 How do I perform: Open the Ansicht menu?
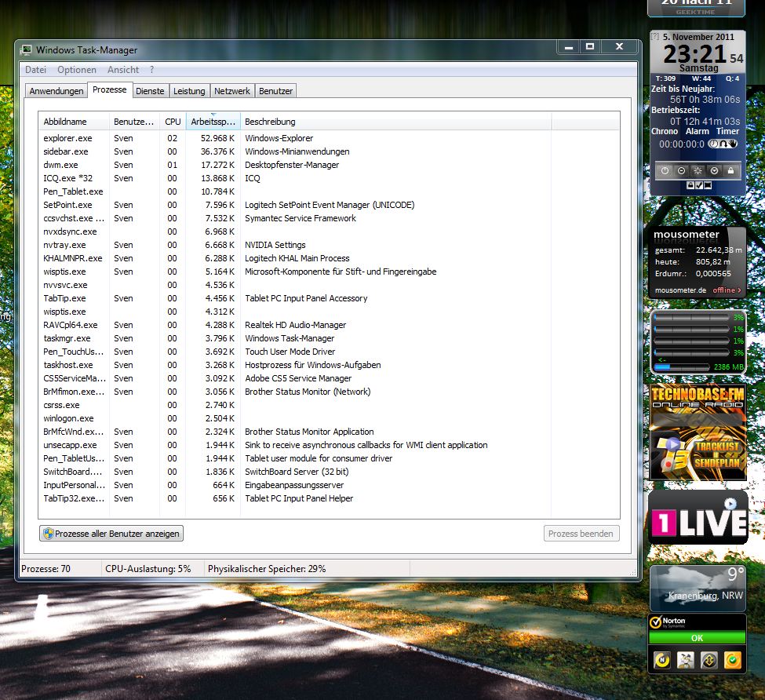point(123,70)
